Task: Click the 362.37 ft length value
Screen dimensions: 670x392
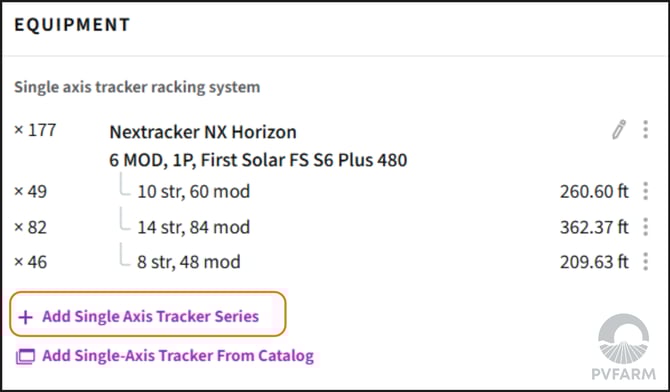Action: point(594,227)
